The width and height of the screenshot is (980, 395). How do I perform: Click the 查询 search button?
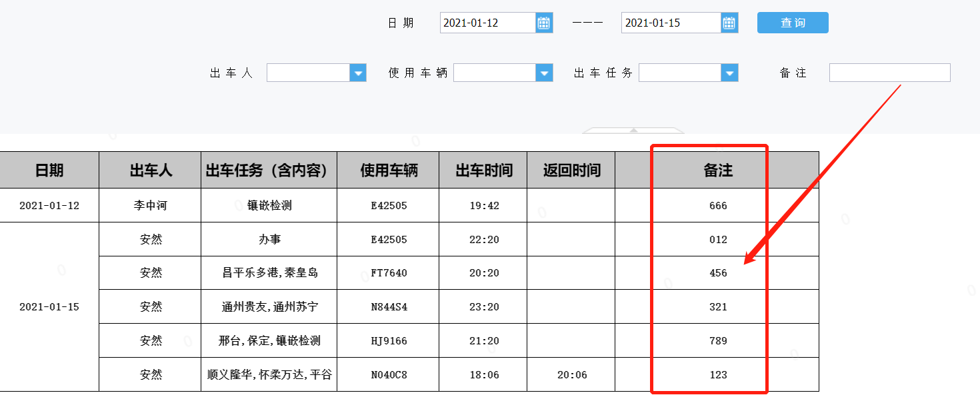[x=793, y=23]
